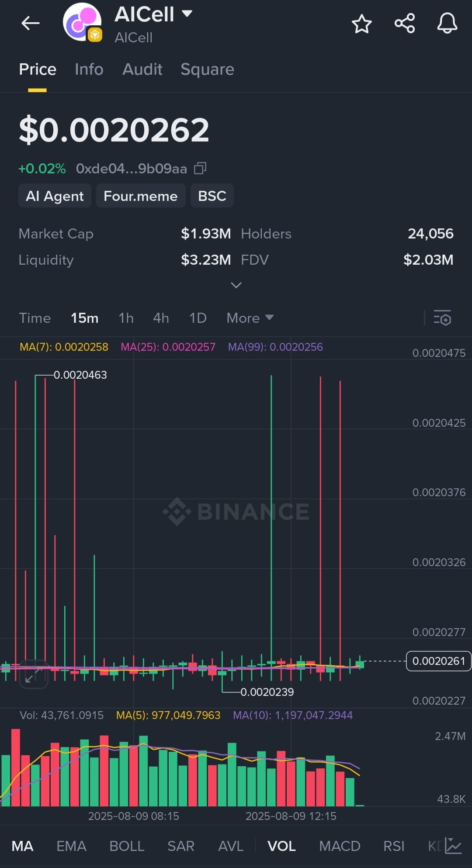
Task: Tap the indicator chart icon at bottom right
Action: coord(453,846)
